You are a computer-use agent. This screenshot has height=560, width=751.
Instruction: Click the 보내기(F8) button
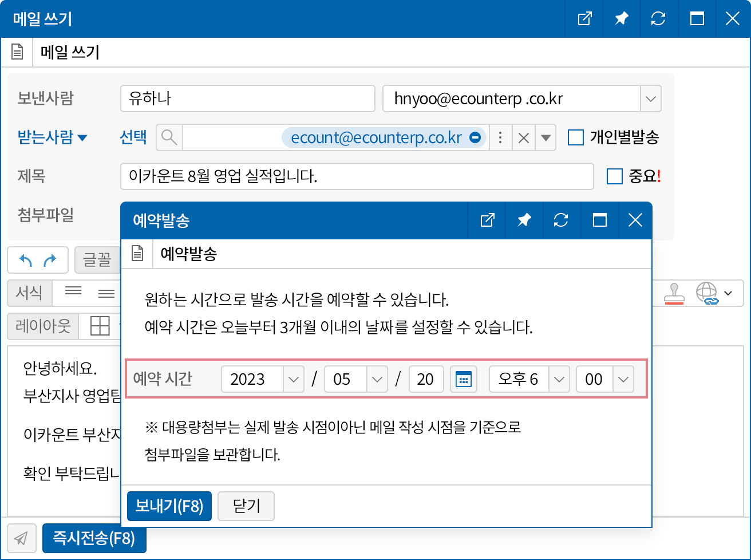click(x=169, y=506)
